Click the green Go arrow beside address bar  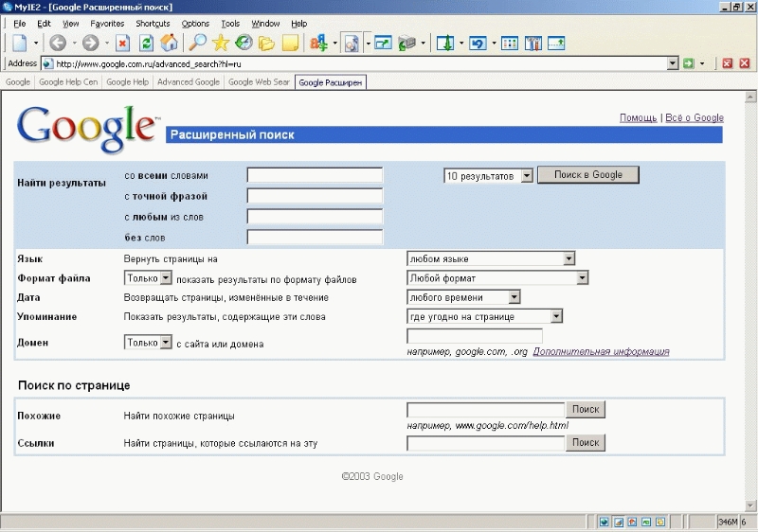pos(689,63)
